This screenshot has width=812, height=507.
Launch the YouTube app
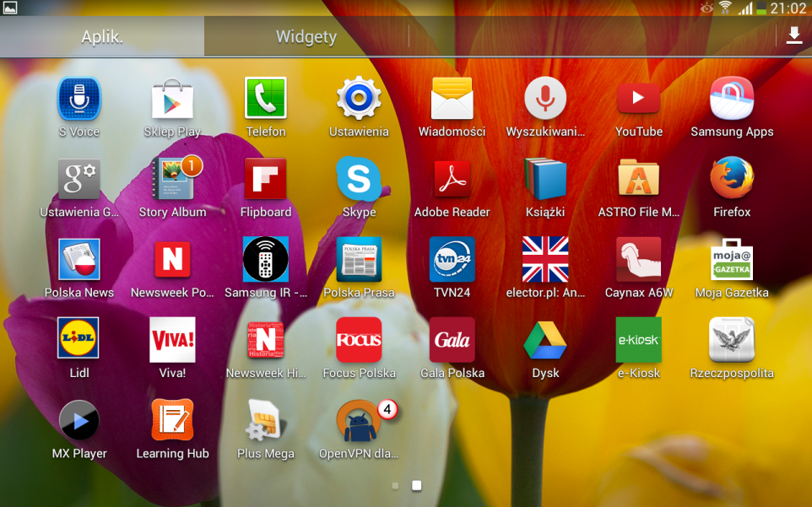click(638, 99)
